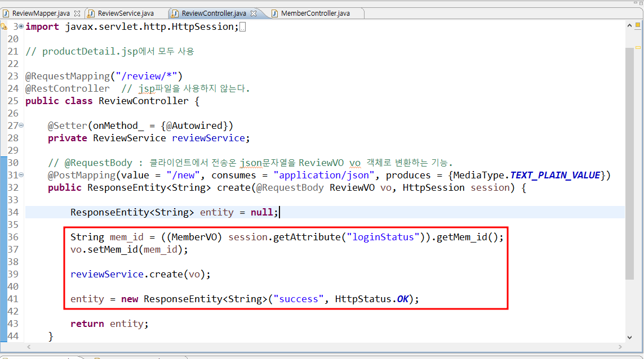Close the ReviewController.java tab
644x359 pixels.
coord(254,14)
